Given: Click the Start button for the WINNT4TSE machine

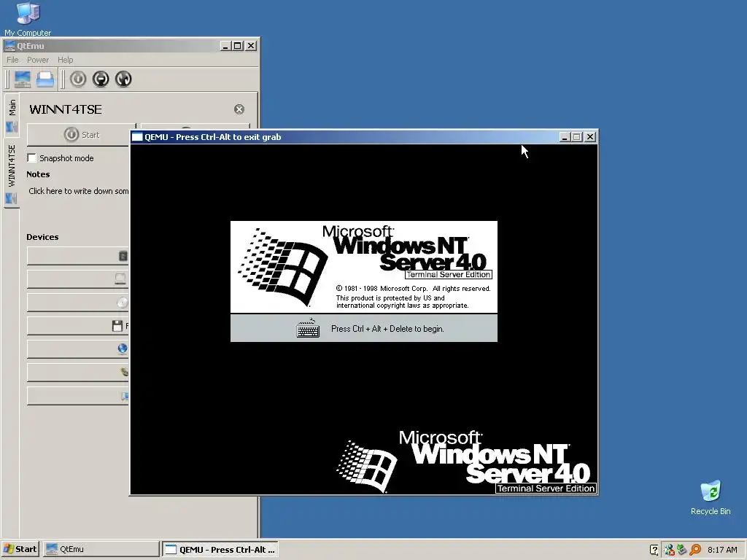Looking at the screenshot, I should (81, 135).
